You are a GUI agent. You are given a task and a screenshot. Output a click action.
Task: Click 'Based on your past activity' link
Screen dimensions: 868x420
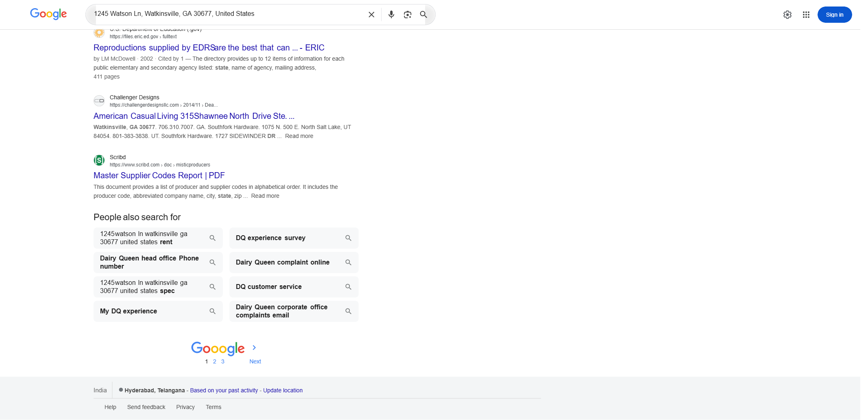pos(224,390)
